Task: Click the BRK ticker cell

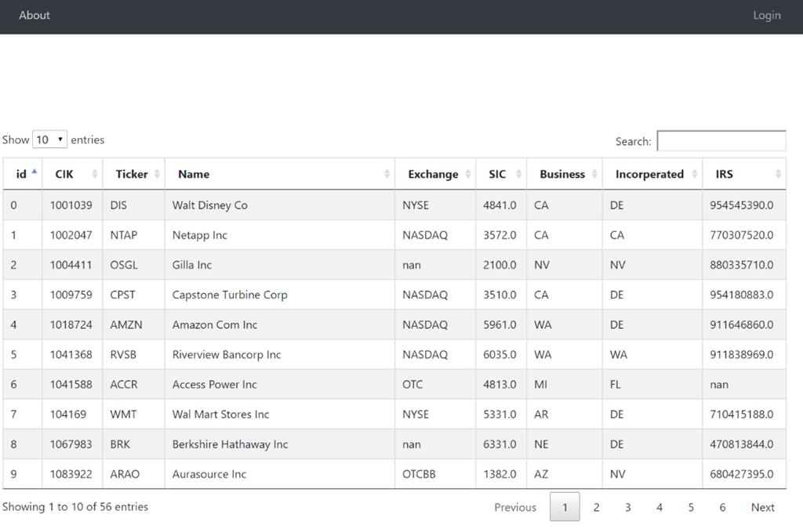Action: [133, 444]
